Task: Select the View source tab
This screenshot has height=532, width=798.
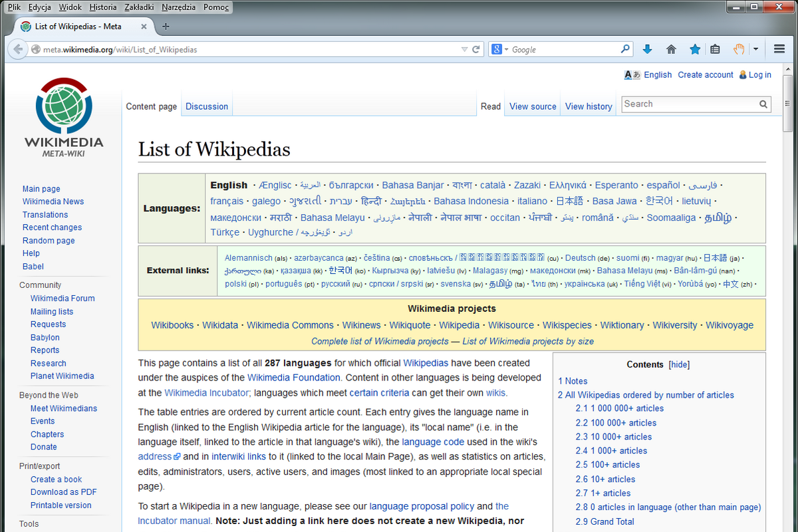Action: coord(533,106)
